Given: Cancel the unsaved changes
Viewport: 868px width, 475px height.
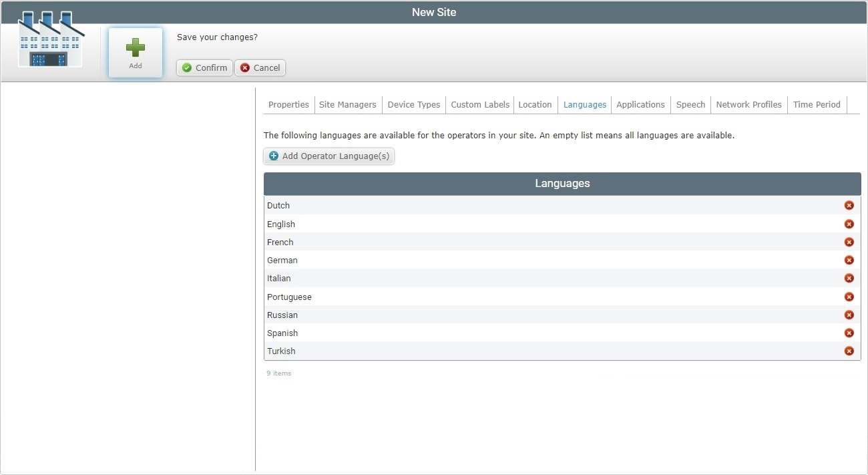Looking at the screenshot, I should tap(260, 67).
